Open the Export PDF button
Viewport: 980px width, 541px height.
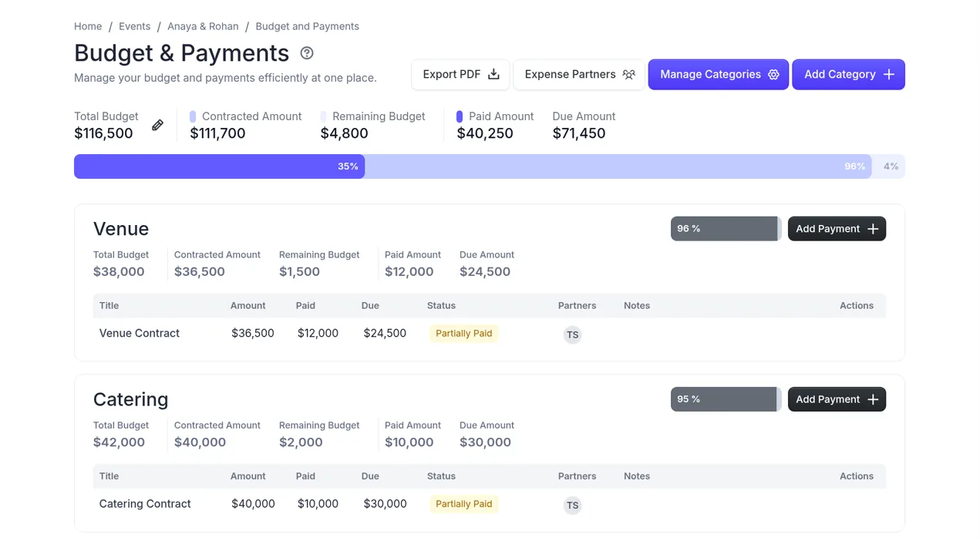coord(460,75)
